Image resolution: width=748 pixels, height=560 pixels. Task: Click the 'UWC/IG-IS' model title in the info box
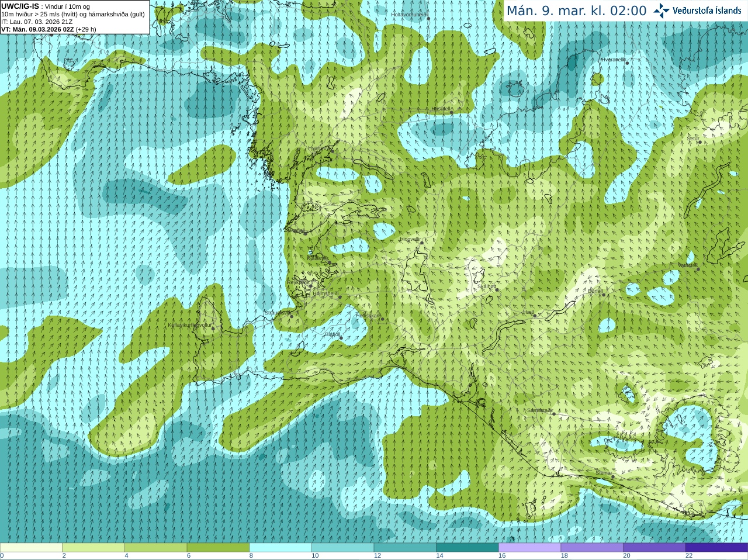[20, 6]
